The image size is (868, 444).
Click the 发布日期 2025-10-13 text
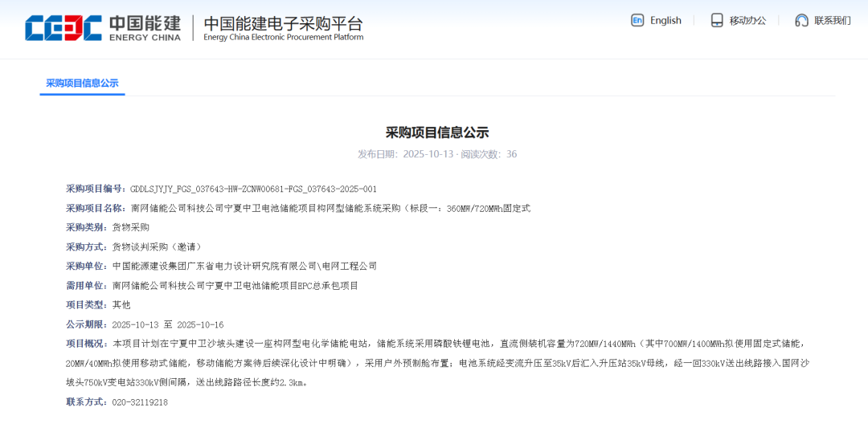point(405,154)
